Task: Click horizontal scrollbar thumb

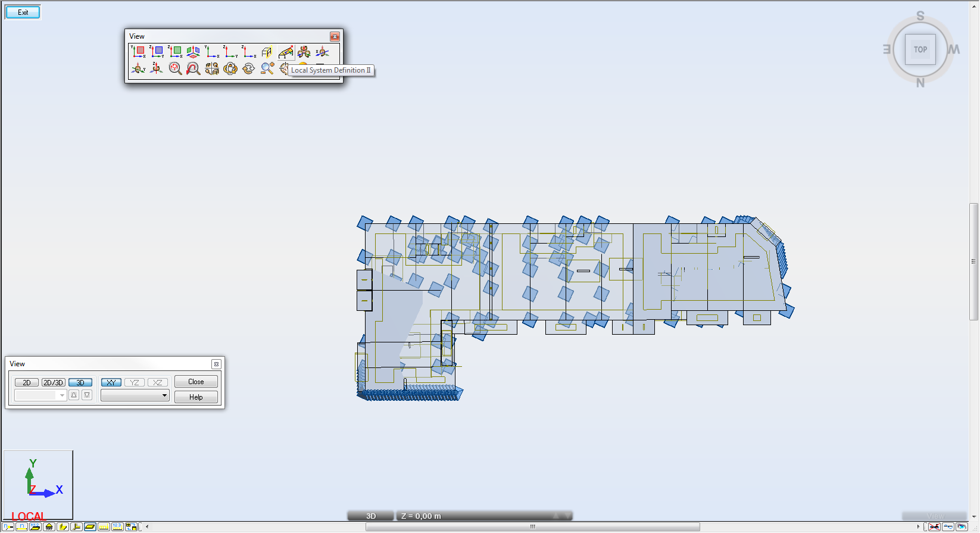Action: [533, 526]
